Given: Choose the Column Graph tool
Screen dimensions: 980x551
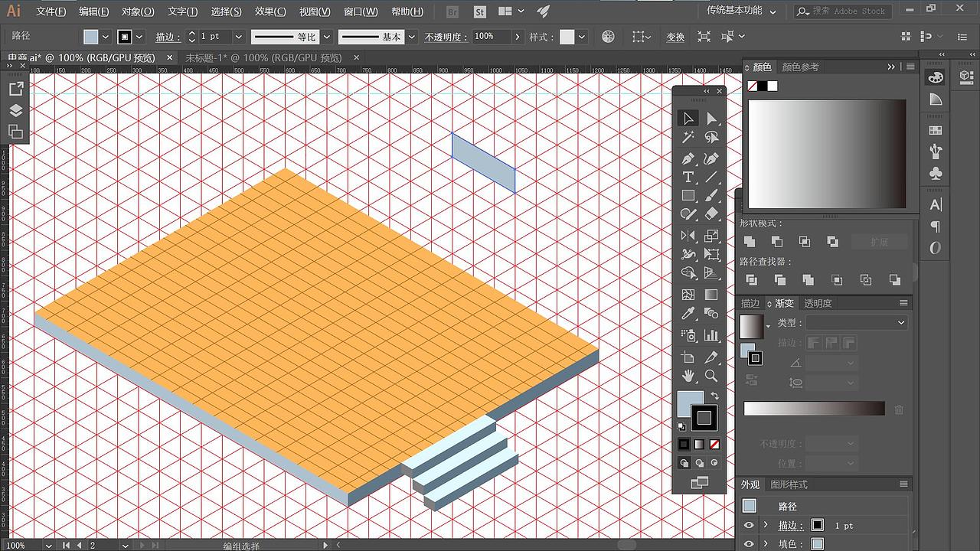Looking at the screenshot, I should click(x=712, y=335).
